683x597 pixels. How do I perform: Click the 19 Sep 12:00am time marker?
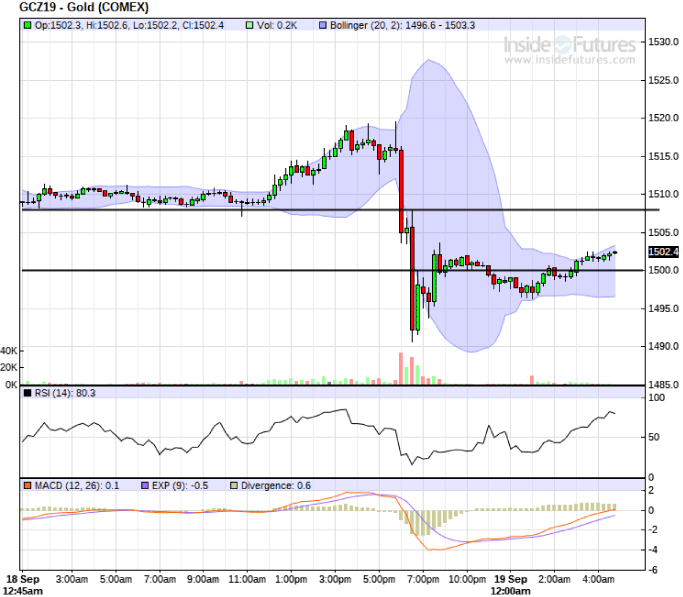(x=509, y=585)
